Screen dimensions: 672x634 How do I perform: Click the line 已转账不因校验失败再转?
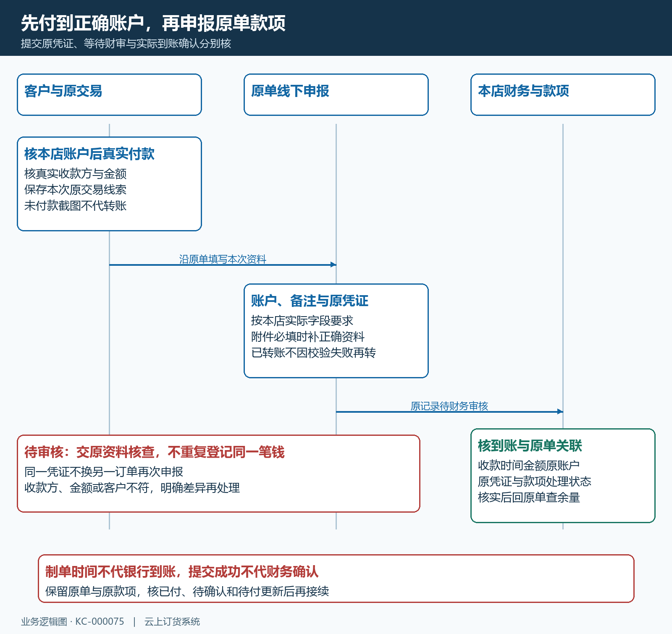(313, 352)
